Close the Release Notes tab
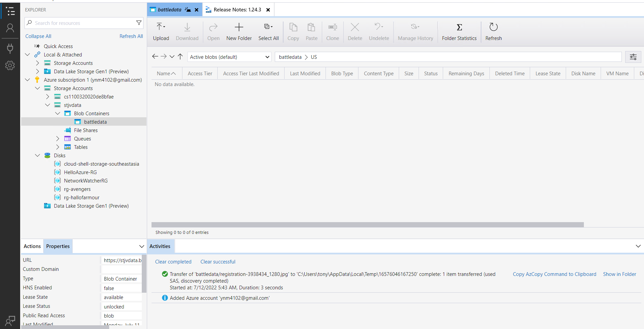Image resolution: width=644 pixels, height=329 pixels. [268, 10]
